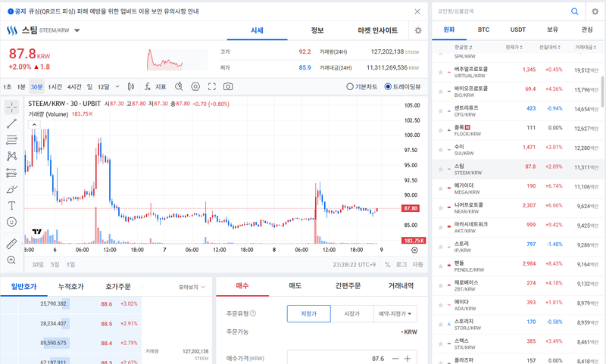Viewport: 606px width, 364px height.
Task: Open the forecasting and measurement tool
Action: [11, 173]
